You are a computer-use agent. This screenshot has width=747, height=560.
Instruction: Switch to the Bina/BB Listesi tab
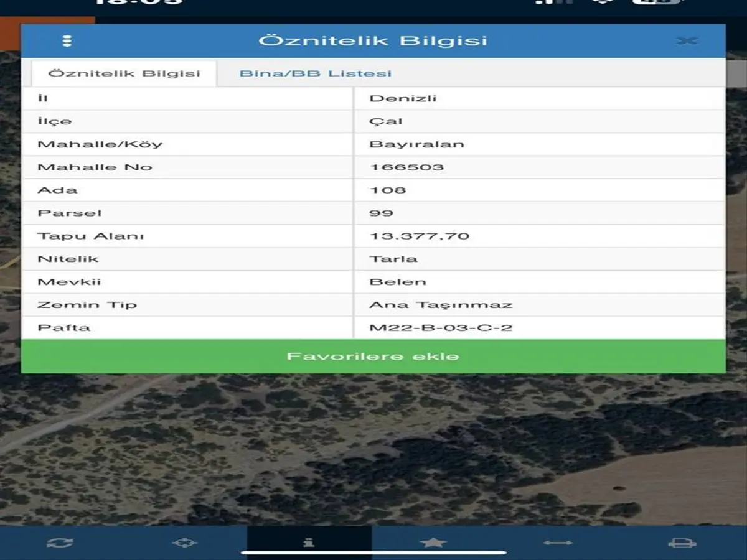[x=316, y=73]
